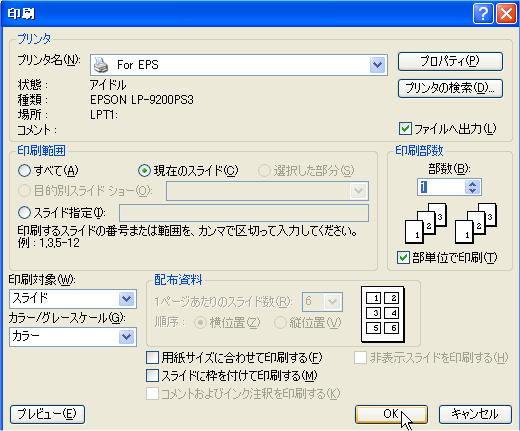Click the help question mark icon
The height and width of the screenshot is (431, 520).
pyautogui.click(x=483, y=14)
